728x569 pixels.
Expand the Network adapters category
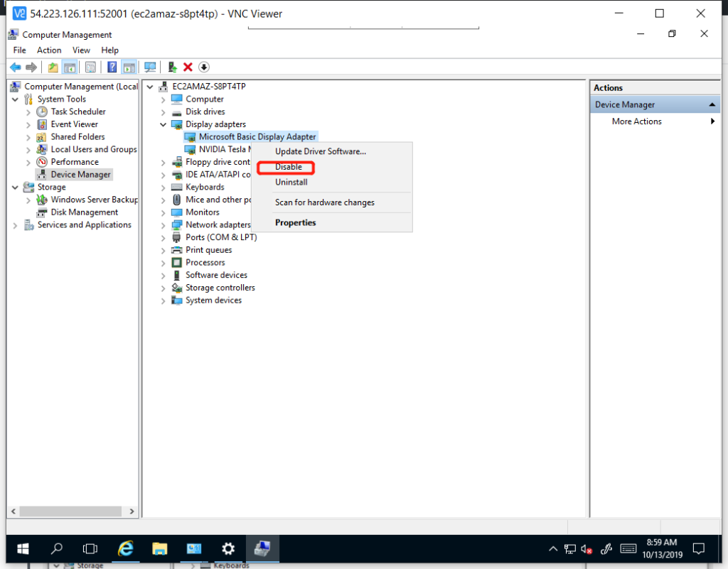tap(163, 225)
